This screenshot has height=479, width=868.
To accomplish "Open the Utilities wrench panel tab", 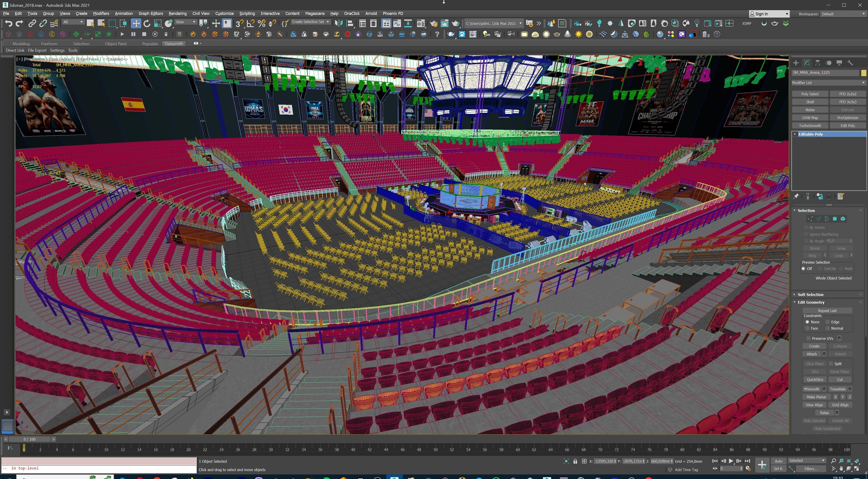I will point(850,63).
